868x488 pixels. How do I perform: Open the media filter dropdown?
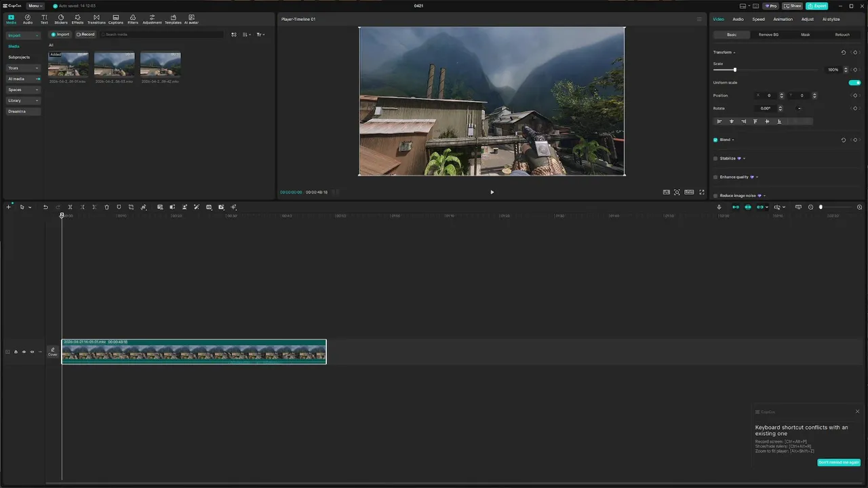pos(260,34)
